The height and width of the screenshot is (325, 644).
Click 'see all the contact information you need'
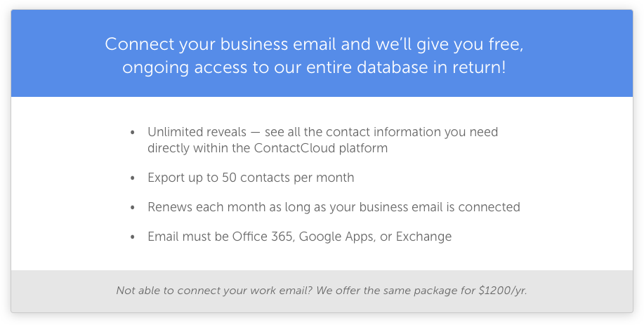(381, 132)
